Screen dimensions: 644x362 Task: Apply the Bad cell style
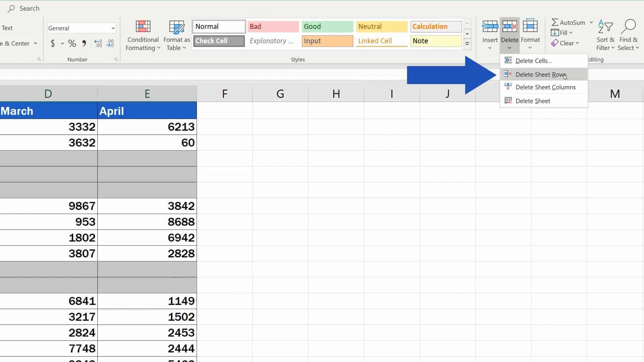273,26
